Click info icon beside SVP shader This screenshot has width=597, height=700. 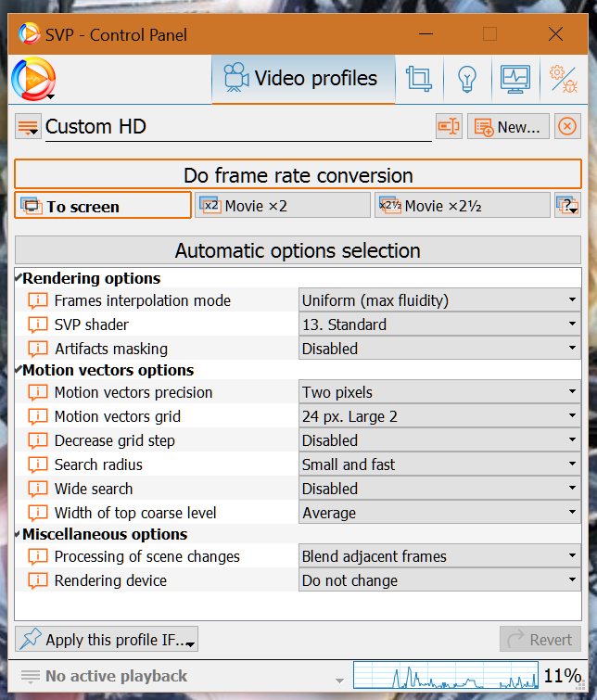tap(37, 325)
